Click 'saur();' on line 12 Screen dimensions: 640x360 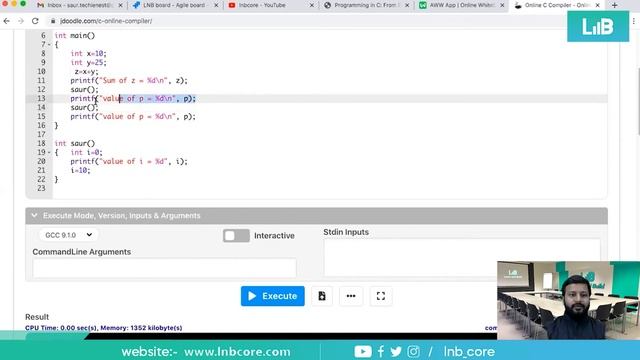[84, 89]
